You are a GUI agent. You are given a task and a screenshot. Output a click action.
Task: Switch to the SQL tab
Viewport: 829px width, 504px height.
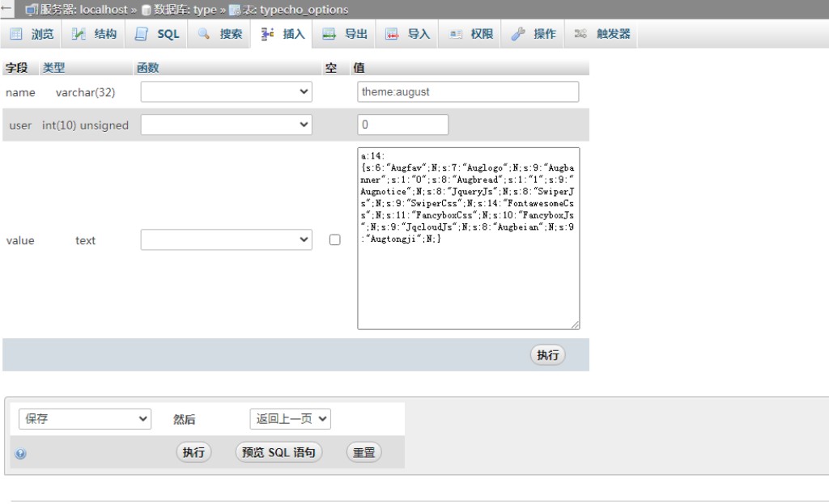coord(157,34)
